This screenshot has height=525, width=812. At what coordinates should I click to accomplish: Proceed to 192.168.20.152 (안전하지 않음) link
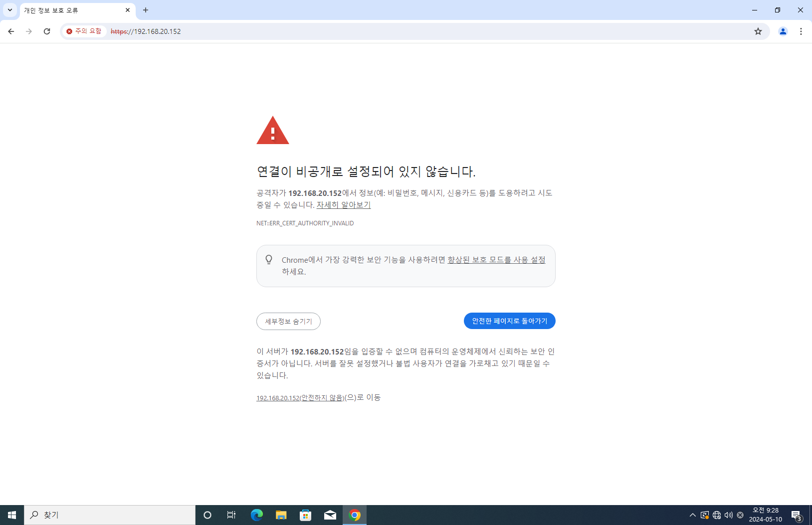pyautogui.click(x=300, y=398)
